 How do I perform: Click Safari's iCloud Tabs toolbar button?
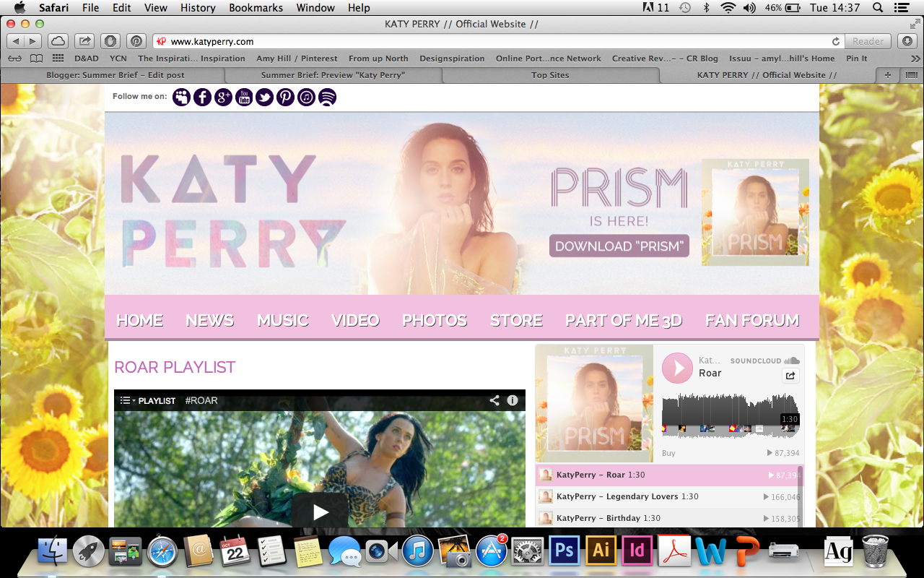coord(58,41)
